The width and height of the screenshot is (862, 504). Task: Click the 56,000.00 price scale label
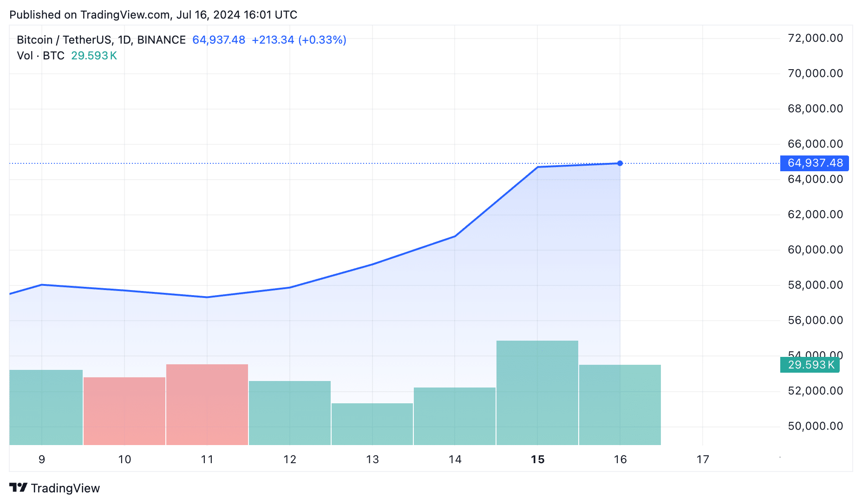tap(816, 320)
